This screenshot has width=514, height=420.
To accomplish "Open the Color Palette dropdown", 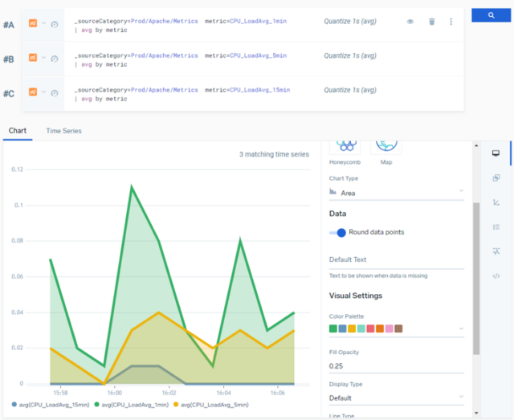I will click(x=397, y=328).
